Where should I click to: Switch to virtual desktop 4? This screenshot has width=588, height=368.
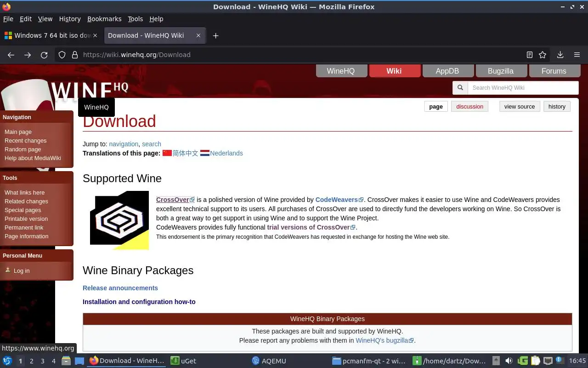(x=53, y=361)
